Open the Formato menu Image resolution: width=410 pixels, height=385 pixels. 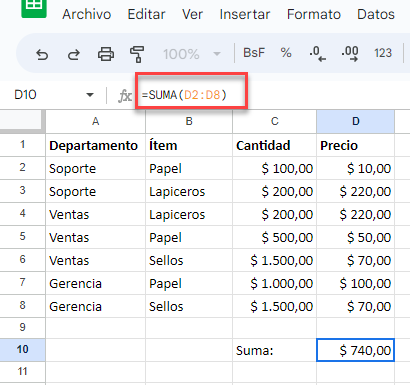(314, 14)
